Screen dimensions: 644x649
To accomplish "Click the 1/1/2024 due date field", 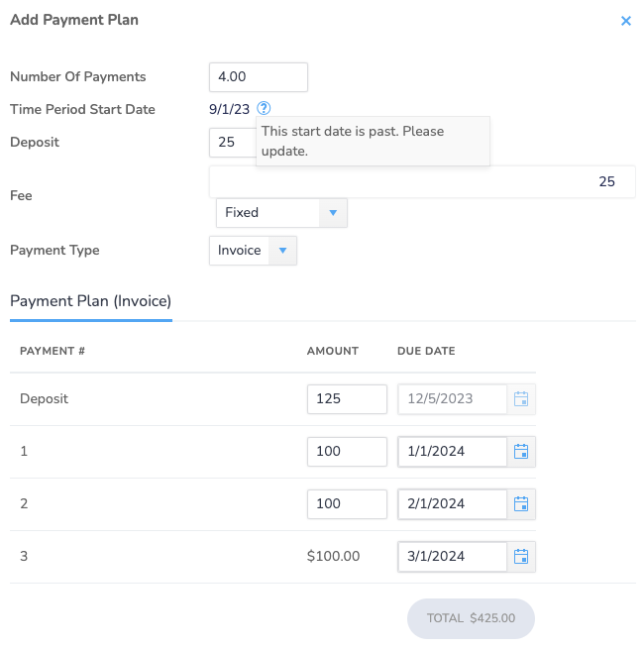I will 453,452.
